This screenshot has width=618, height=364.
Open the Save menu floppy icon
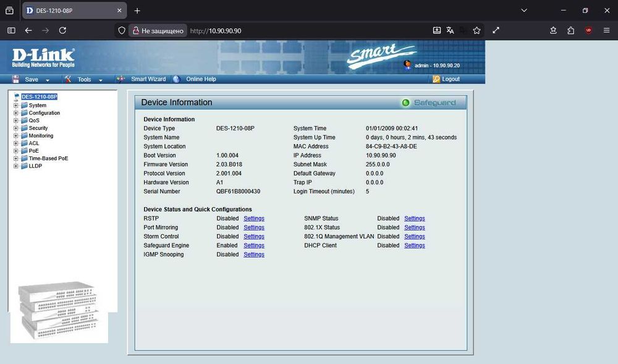[x=16, y=79]
